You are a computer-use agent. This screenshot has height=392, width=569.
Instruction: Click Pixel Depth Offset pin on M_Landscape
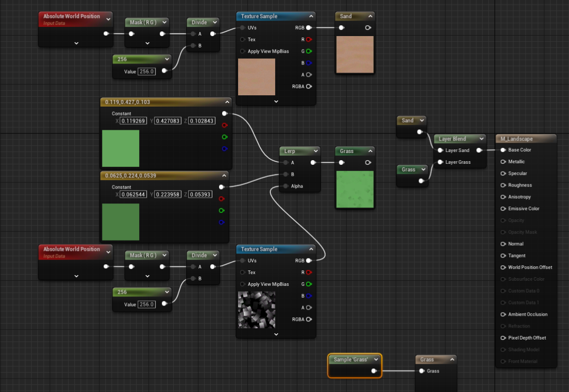(x=504, y=337)
